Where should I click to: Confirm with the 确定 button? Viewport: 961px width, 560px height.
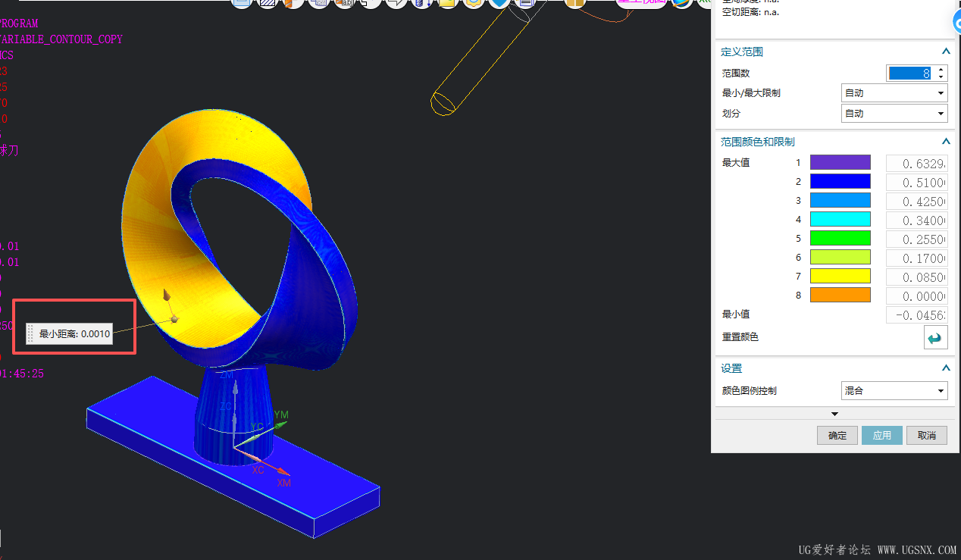click(x=837, y=436)
